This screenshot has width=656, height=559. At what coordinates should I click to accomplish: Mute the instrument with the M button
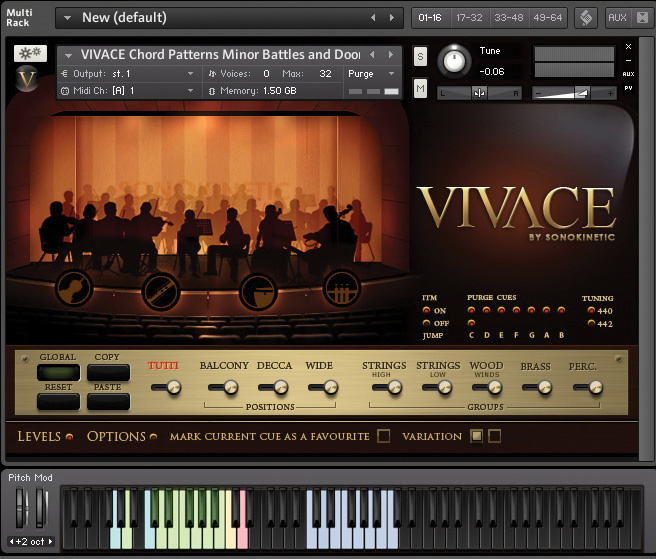(x=420, y=89)
